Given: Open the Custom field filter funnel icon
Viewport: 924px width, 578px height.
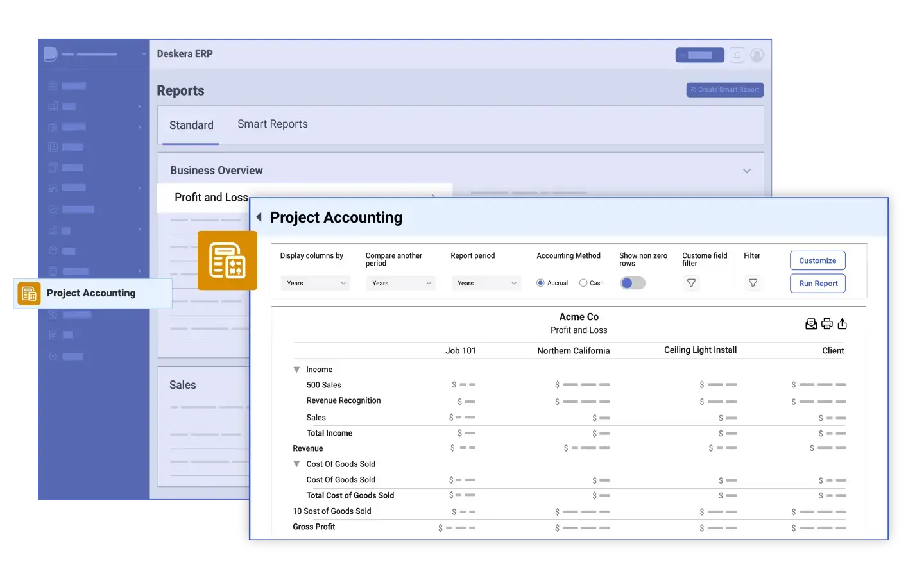Looking at the screenshot, I should pyautogui.click(x=691, y=283).
